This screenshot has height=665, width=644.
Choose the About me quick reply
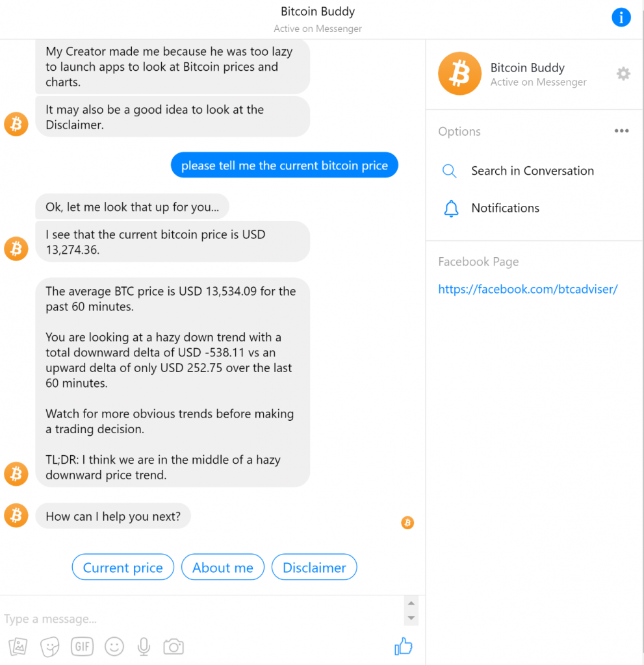(x=222, y=567)
